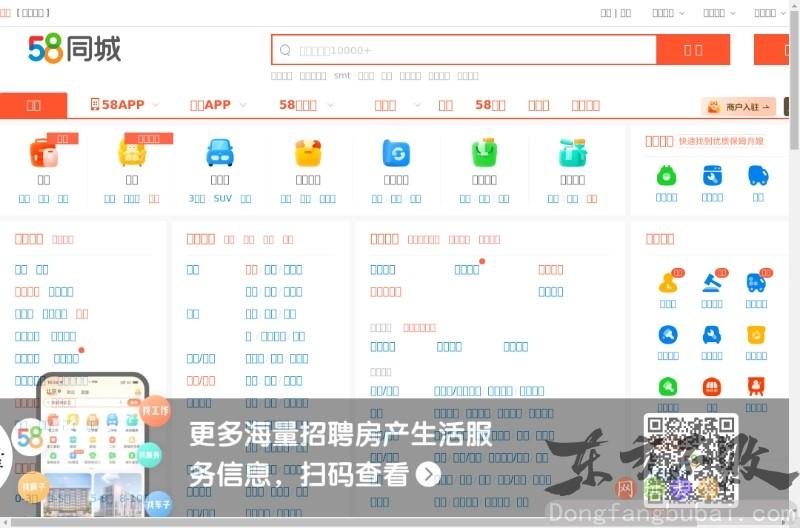This screenshot has width=800, height=528.
Task: Click the phone icon beside 58APP
Action: pos(95,104)
